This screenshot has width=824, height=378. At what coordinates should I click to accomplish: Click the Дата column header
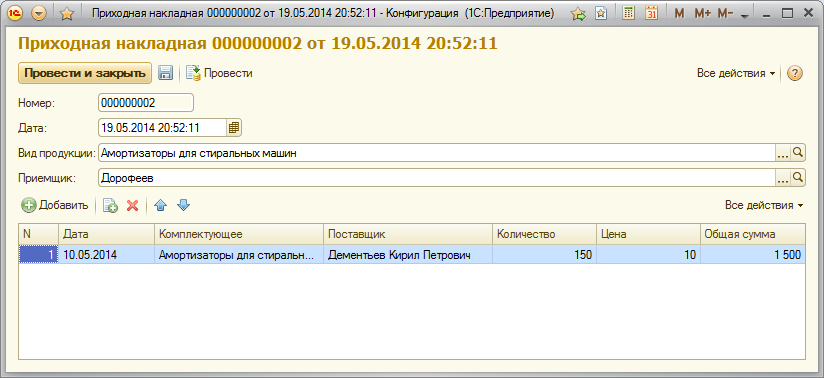(107, 234)
